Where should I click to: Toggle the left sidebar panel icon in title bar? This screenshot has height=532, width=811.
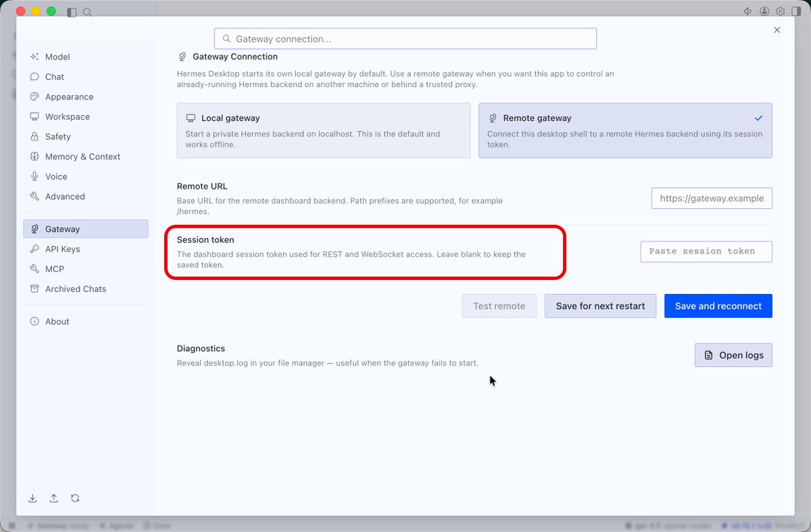[x=72, y=11]
